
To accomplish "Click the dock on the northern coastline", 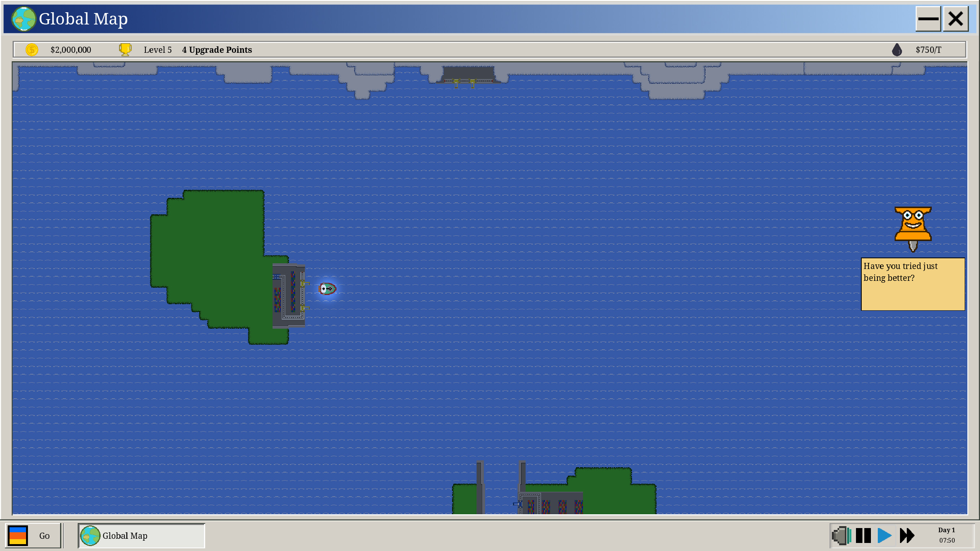I will click(468, 75).
